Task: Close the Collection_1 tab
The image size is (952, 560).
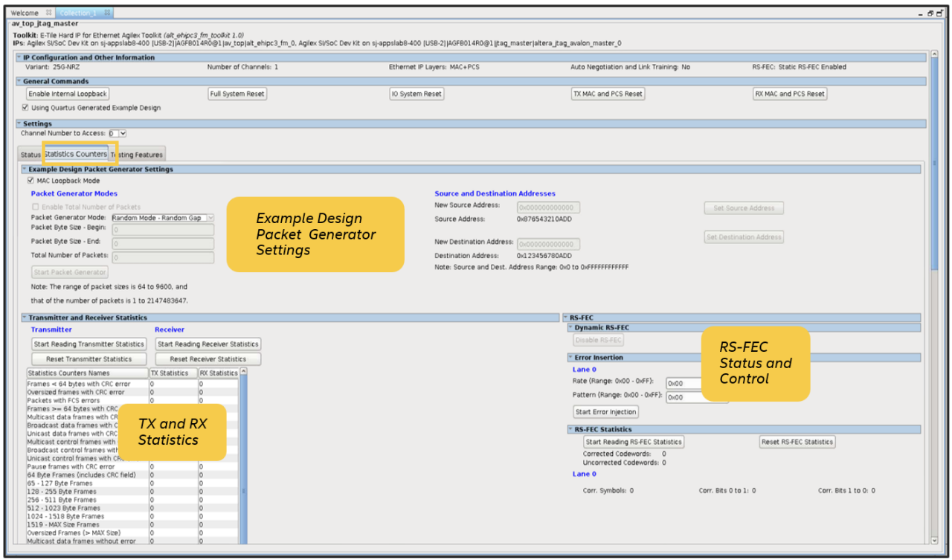Action: click(107, 13)
